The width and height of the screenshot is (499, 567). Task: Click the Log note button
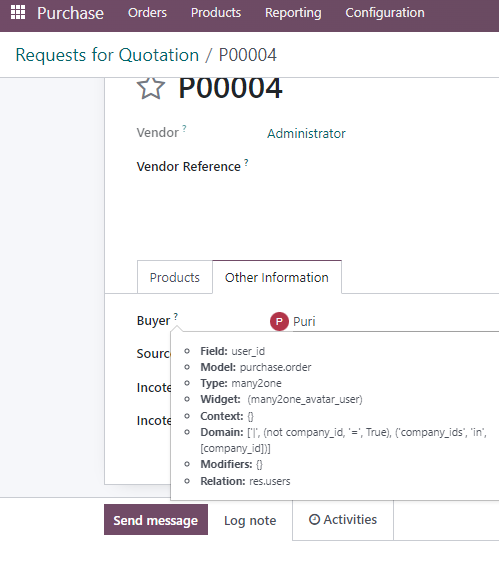[x=250, y=521]
